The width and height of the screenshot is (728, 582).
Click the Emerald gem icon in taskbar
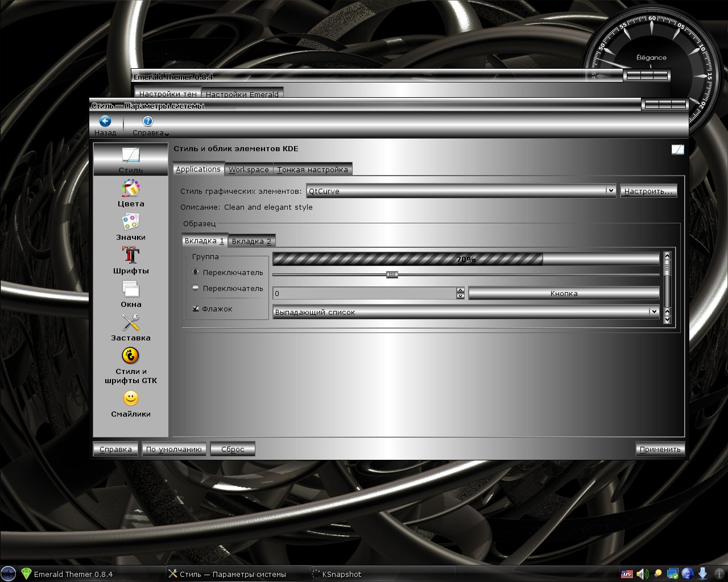[26, 573]
